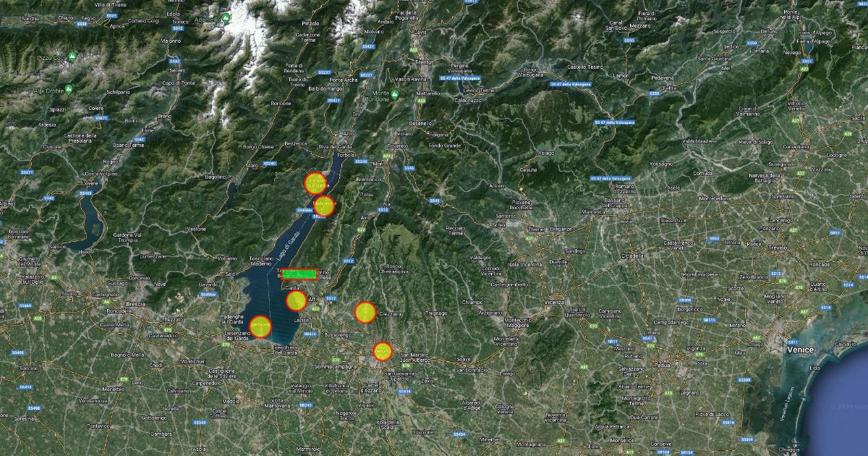Viewport: 868px width, 456px height.
Task: Select the yellow Malcesine circle marker
Action: click(323, 206)
